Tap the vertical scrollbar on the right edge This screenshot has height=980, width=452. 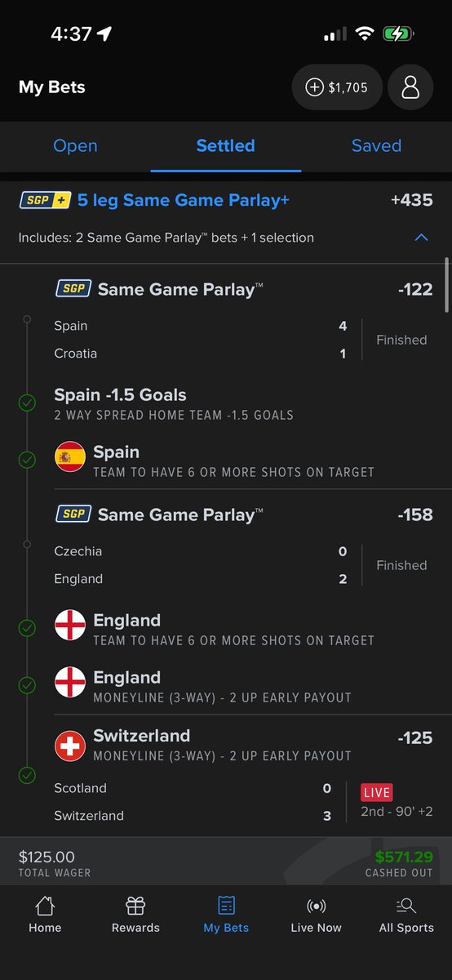[446, 285]
